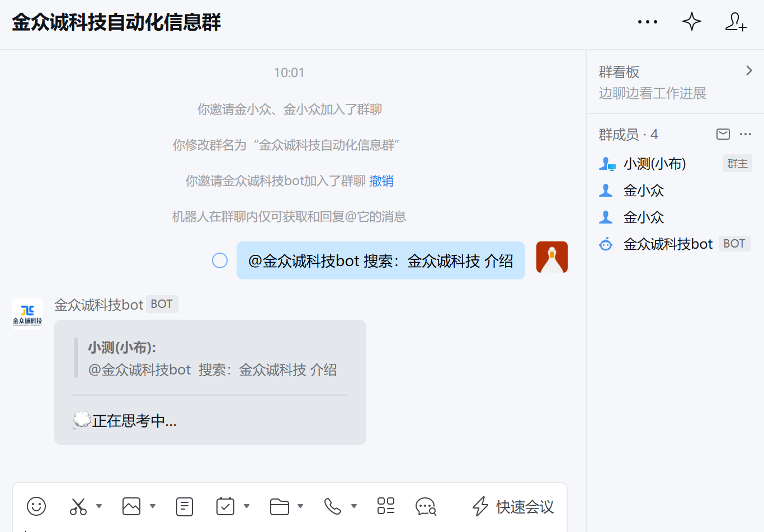Click the sent message bubble mentioning 金众诚科技bot
The width and height of the screenshot is (764, 532).
tap(381, 260)
